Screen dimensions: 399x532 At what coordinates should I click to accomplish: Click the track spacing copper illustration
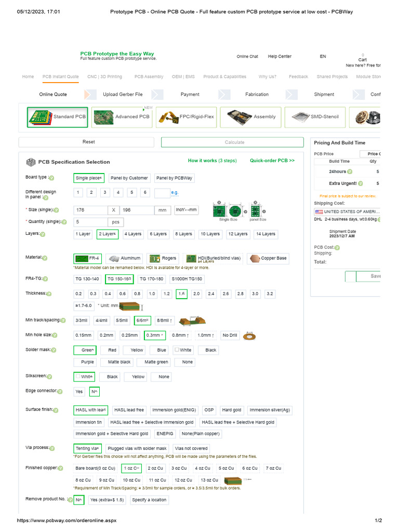coord(192,320)
